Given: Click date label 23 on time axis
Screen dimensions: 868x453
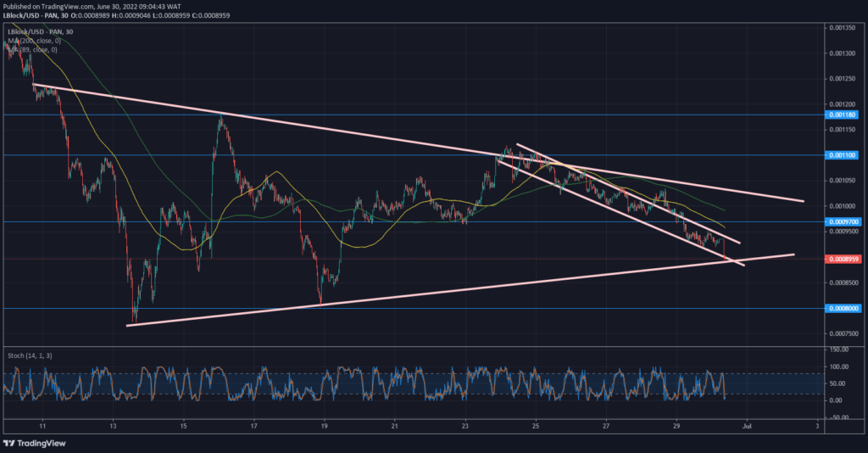Looking at the screenshot, I should (x=465, y=426).
